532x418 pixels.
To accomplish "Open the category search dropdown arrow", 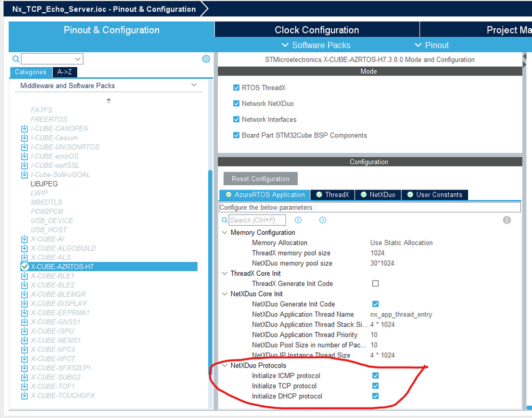I will click(78, 59).
